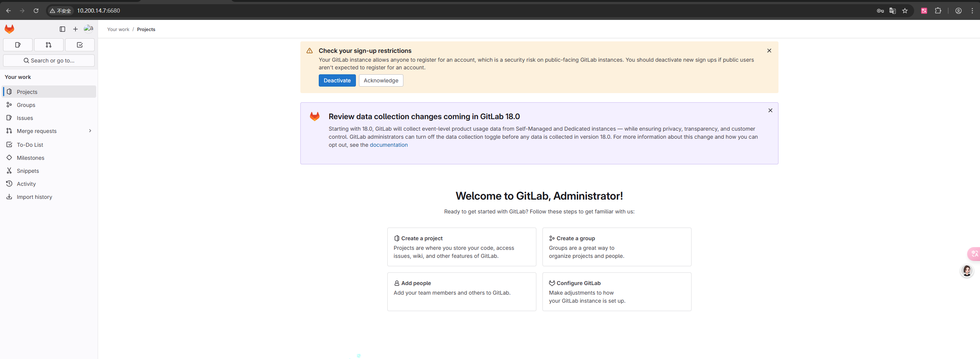Image resolution: width=980 pixels, height=359 pixels.
Task: Open the saved passwords key icon
Action: pyautogui.click(x=880, y=11)
